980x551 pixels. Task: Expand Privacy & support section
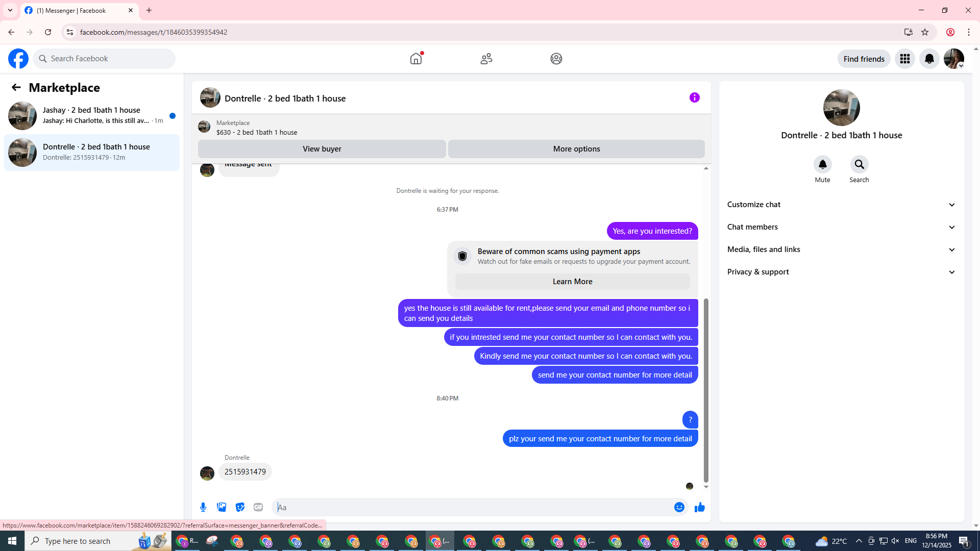841,272
